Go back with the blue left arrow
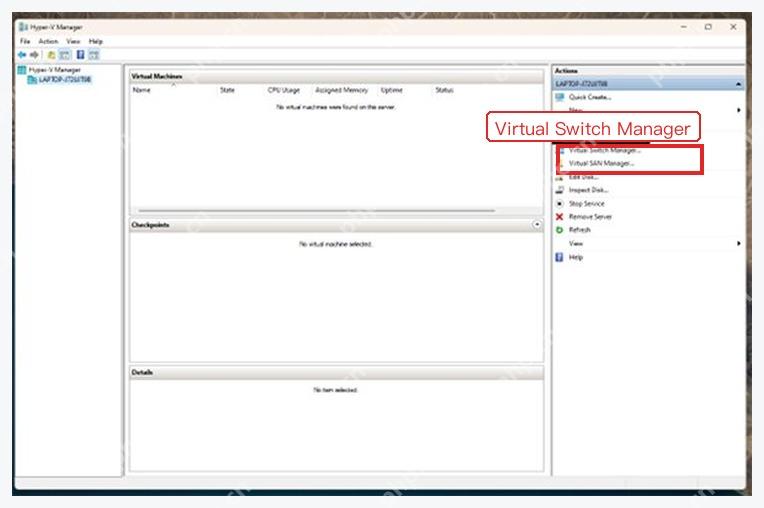This screenshot has width=764, height=508. [22, 55]
